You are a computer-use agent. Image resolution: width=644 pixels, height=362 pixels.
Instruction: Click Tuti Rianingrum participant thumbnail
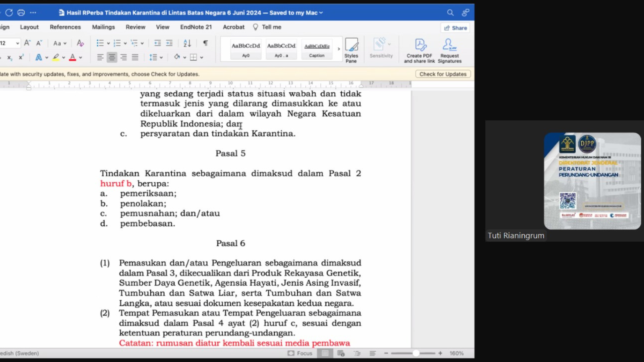point(565,181)
